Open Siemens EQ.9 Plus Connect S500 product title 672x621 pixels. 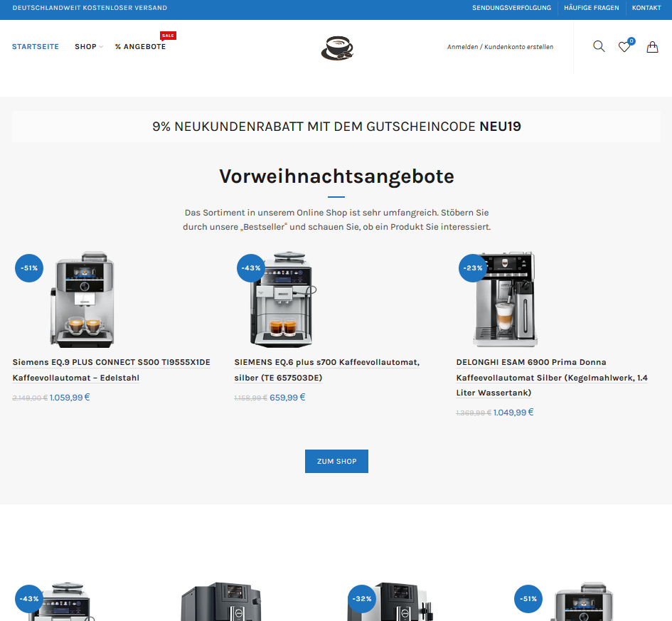(112, 370)
